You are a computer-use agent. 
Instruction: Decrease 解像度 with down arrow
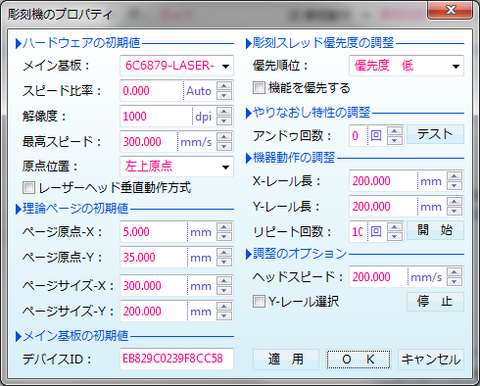[x=224, y=121]
